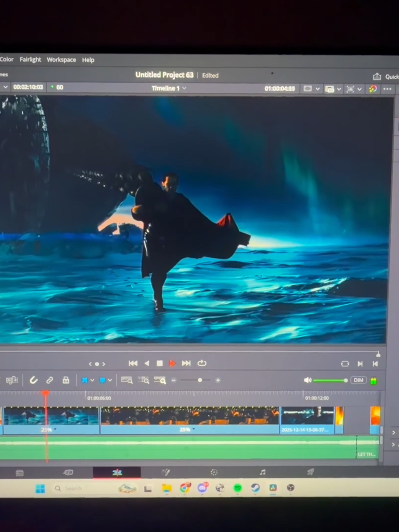
Task: Expand the marker color dropdown
Action: click(x=110, y=380)
